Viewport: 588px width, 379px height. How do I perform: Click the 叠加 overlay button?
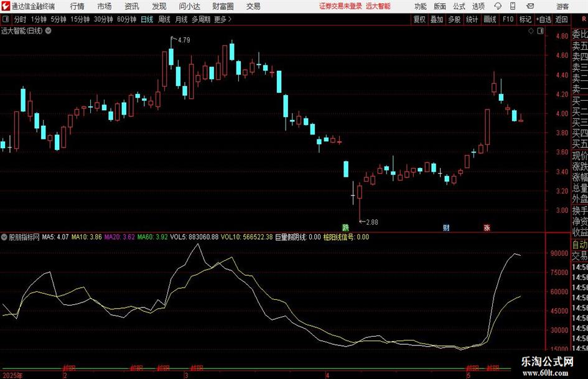[437, 19]
